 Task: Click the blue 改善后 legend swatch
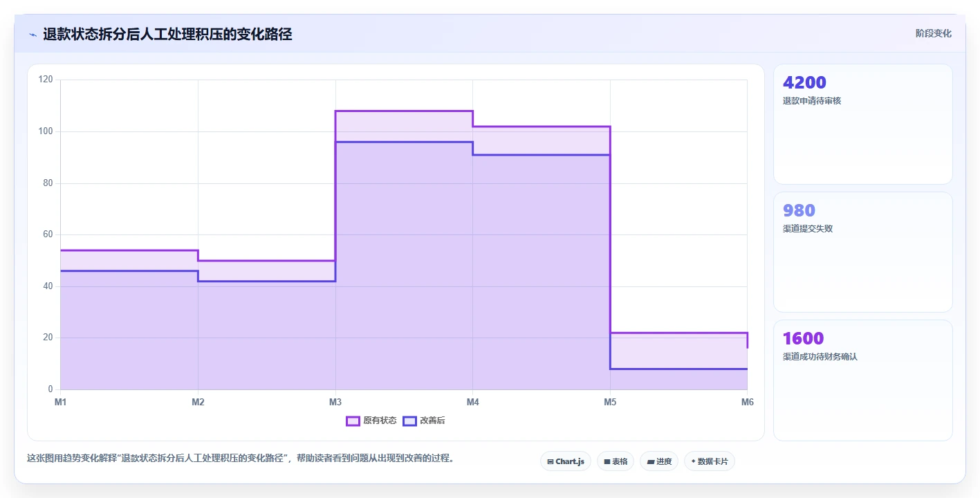click(410, 421)
